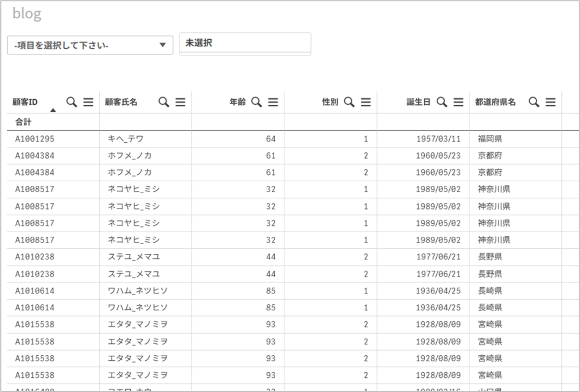Viewport: 580px width, 392px height.
Task: Open the menu icon for 顧客ID column
Action: click(x=88, y=102)
